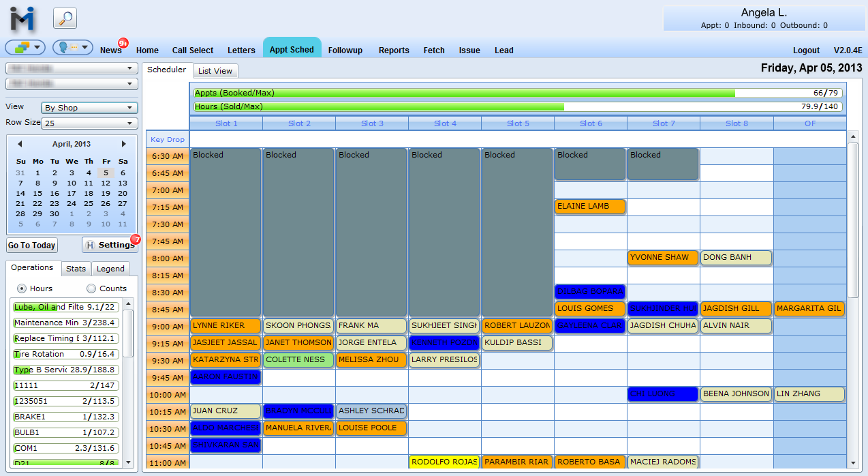Click the Go To Today button
Screen dimensions: 868x476
32,246
